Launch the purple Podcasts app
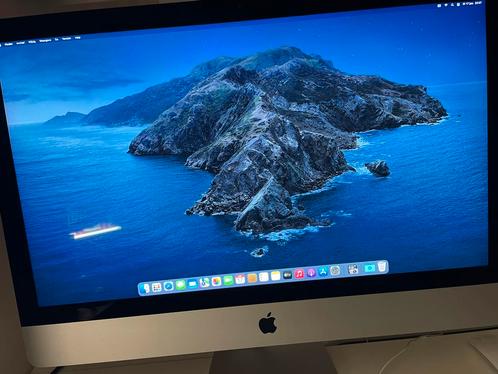The width and height of the screenshot is (498, 374). (311, 273)
